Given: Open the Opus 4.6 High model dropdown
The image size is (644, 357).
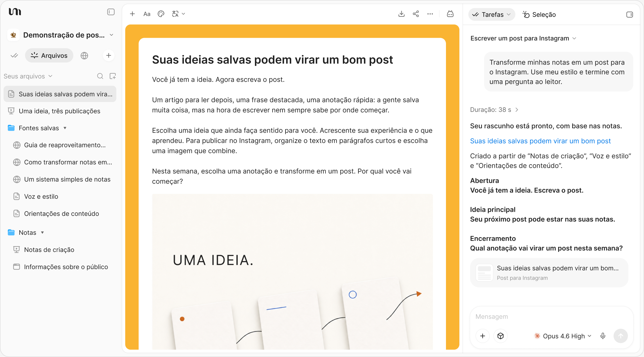Looking at the screenshot, I should (563, 336).
